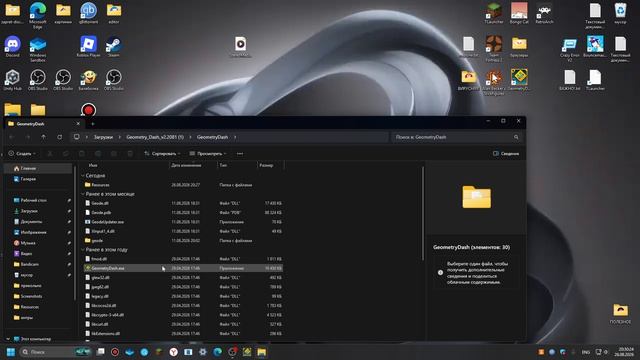The image size is (640, 360).
Task: Collapse the Earlier this year group
Action: point(83,249)
